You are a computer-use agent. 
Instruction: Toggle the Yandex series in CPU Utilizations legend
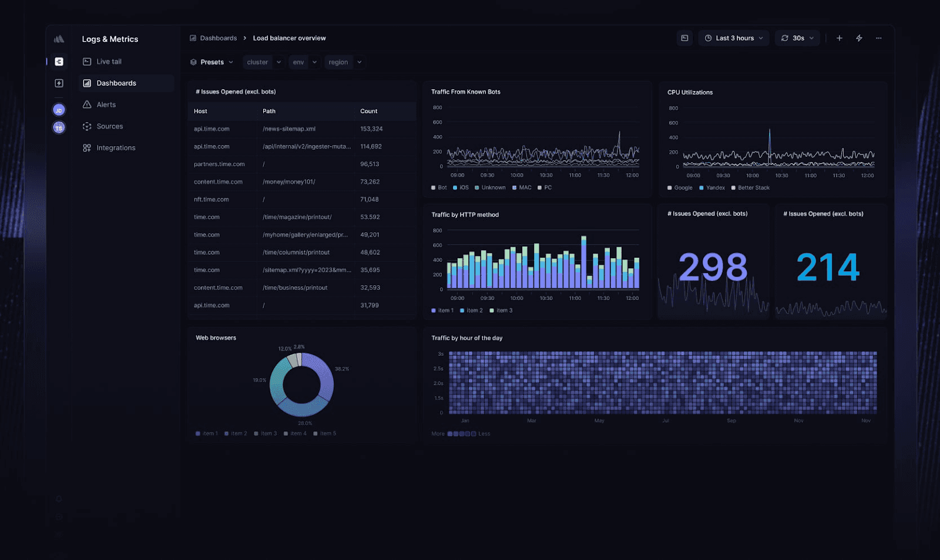click(712, 188)
